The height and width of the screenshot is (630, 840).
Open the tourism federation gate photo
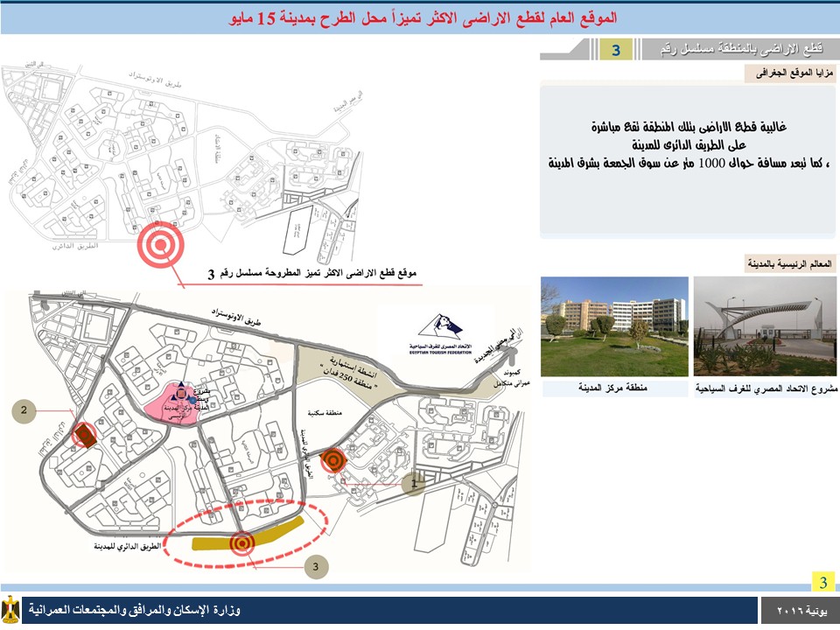point(765,326)
